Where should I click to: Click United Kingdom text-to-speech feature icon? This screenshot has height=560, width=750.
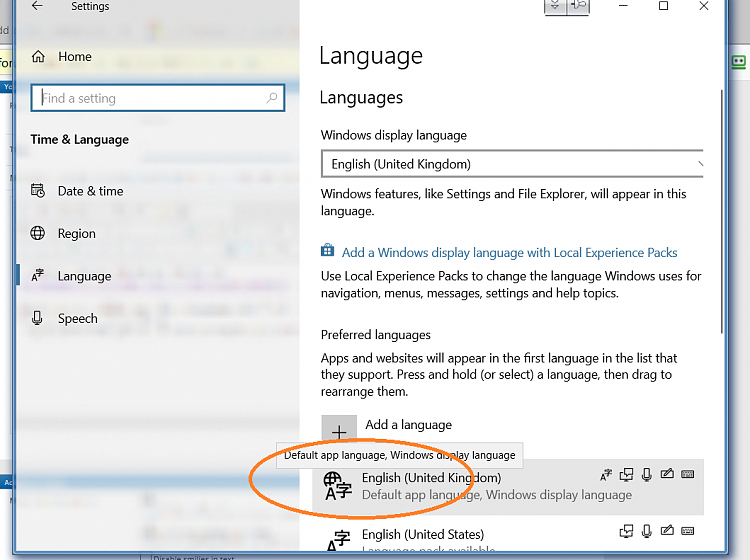pyautogui.click(x=626, y=474)
